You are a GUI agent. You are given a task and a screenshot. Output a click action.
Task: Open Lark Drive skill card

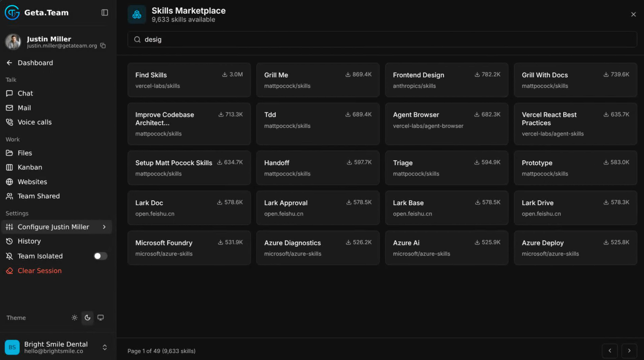(575, 208)
